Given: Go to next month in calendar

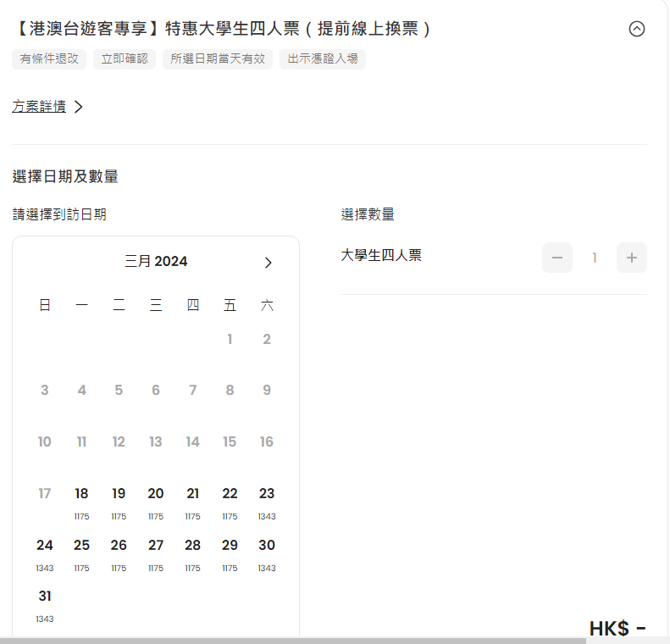Looking at the screenshot, I should pyautogui.click(x=268, y=263).
